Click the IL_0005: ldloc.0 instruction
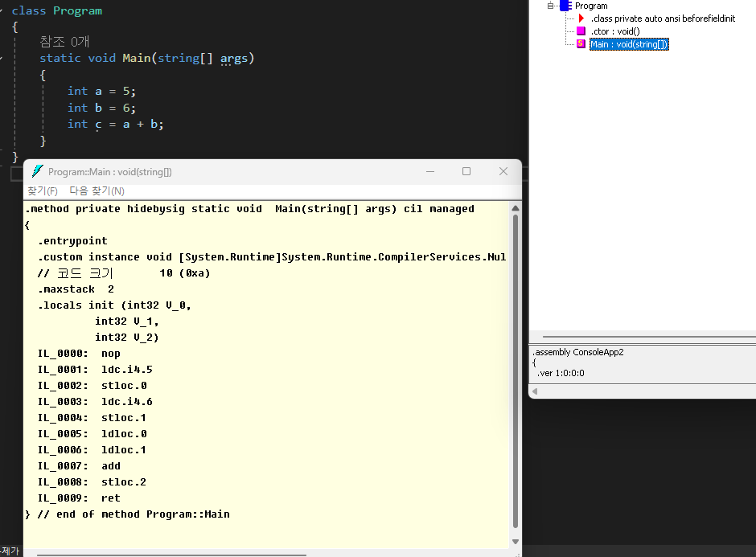Image resolution: width=756 pixels, height=557 pixels. (92, 434)
